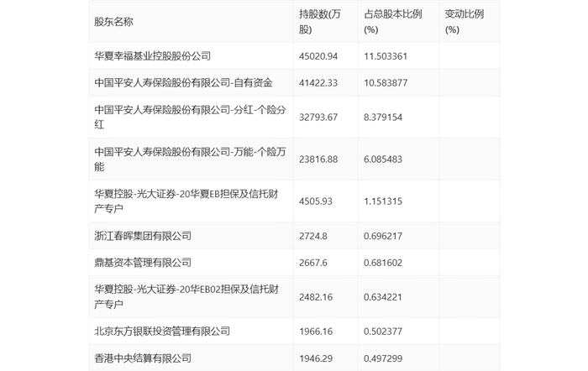Click the 变动比例(%) column header
588x371 pixels.
[x=465, y=22]
